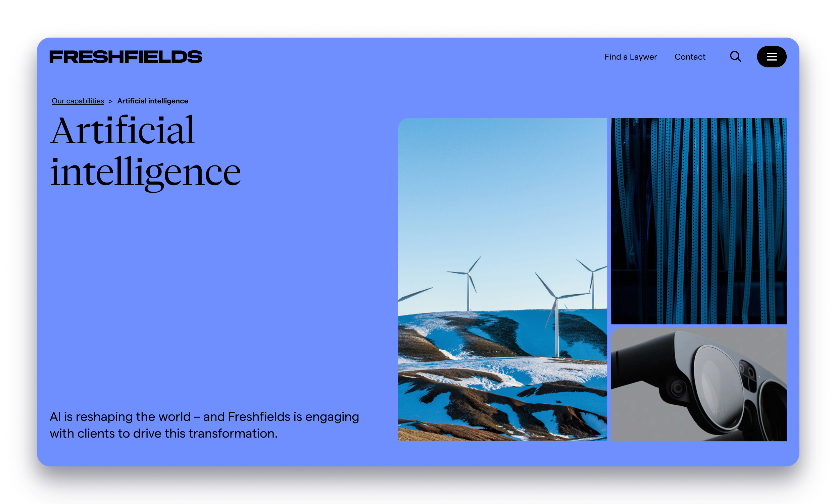Go to the Contact page
This screenshot has width=837, height=504.
[690, 57]
